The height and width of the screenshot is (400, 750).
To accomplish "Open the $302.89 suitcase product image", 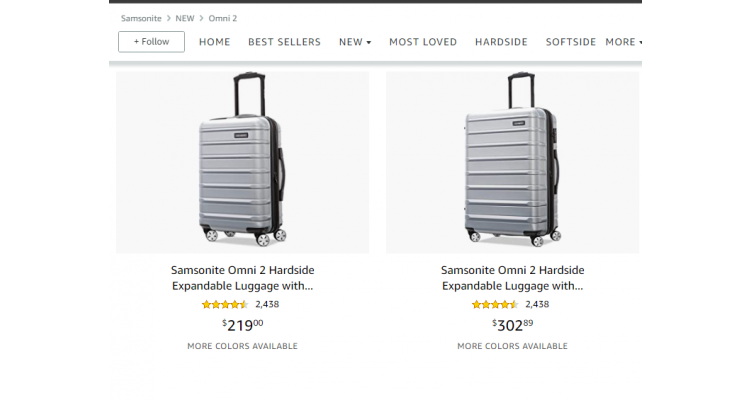I will coord(512,162).
